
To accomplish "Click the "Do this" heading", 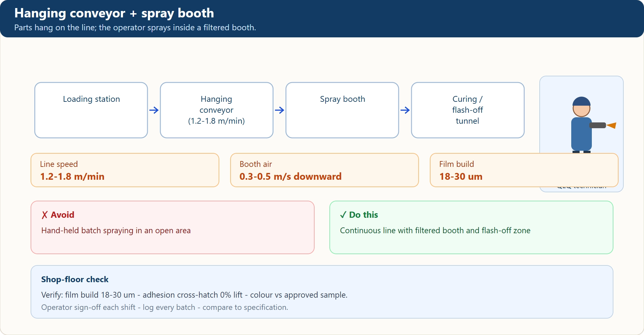I will (x=364, y=215).
